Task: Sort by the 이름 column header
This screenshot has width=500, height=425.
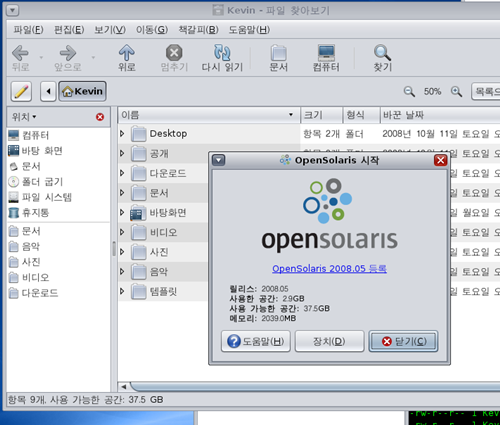Action: 209,115
